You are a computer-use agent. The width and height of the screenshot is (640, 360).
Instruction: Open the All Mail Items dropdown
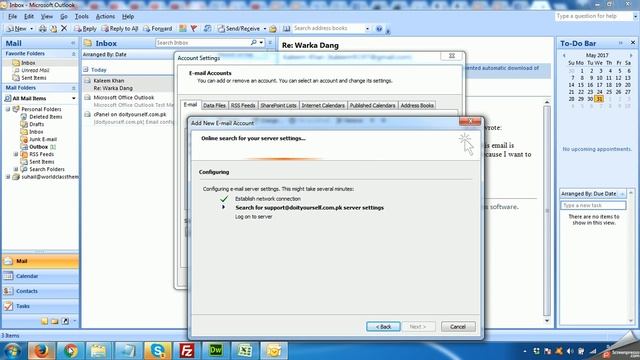[73, 98]
